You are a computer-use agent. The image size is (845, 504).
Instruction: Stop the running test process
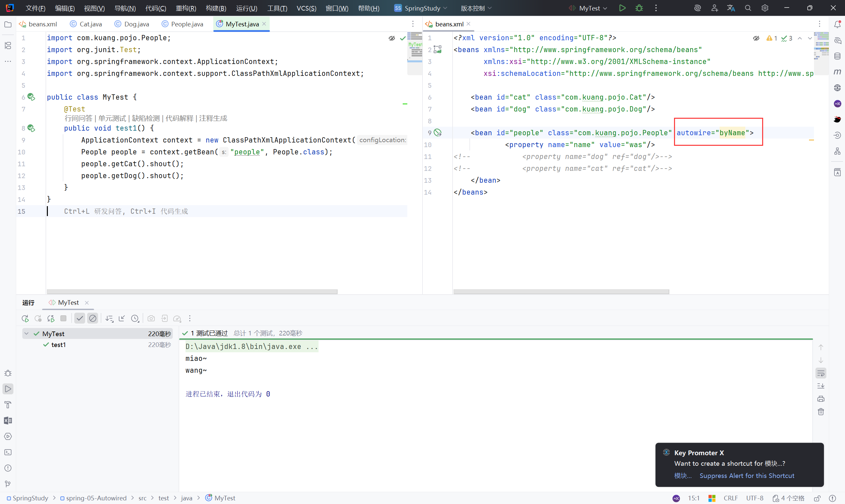pos(63,318)
